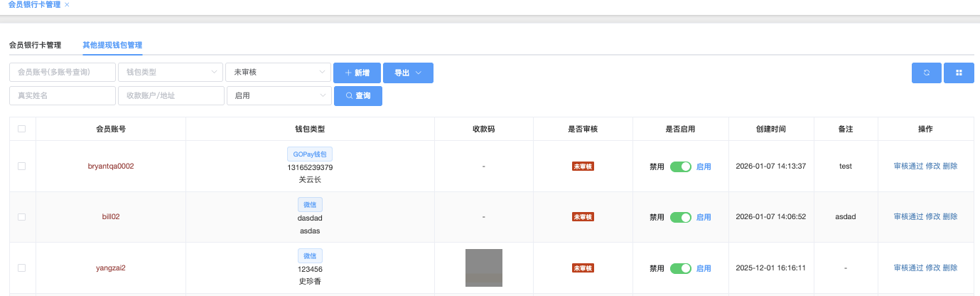Open the 未审核 review status dropdown
Image resolution: width=980 pixels, height=296 pixels.
pyautogui.click(x=278, y=73)
